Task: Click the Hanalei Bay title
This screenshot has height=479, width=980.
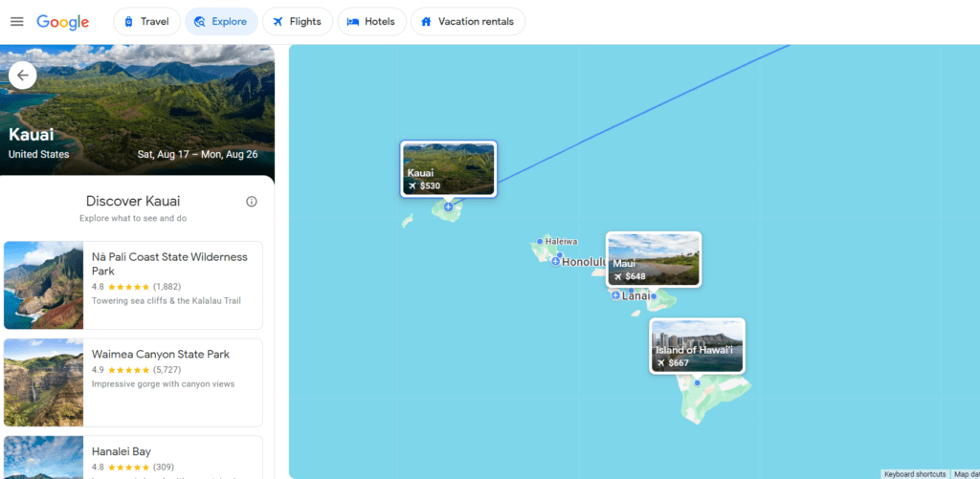Action: [122, 451]
